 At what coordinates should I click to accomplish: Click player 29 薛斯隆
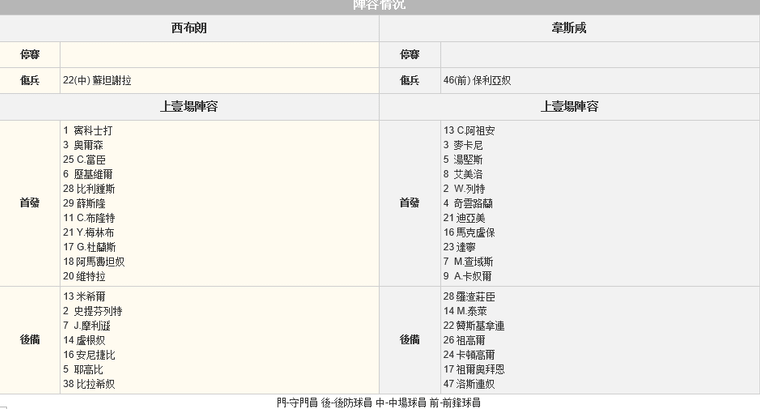coord(84,203)
